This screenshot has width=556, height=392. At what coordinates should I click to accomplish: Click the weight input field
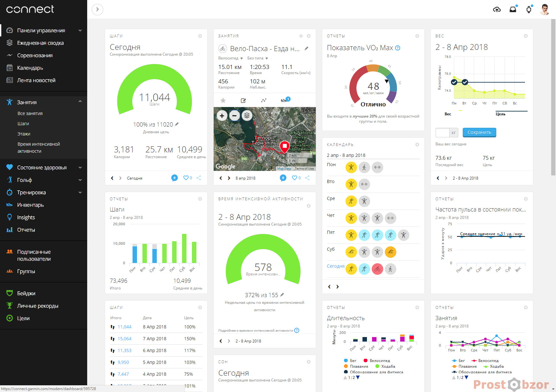[442, 133]
